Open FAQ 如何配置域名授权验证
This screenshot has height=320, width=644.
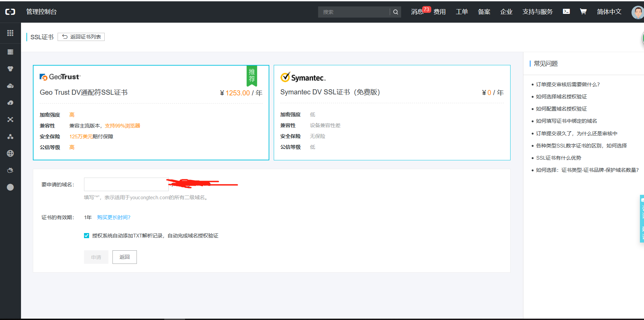(561, 109)
